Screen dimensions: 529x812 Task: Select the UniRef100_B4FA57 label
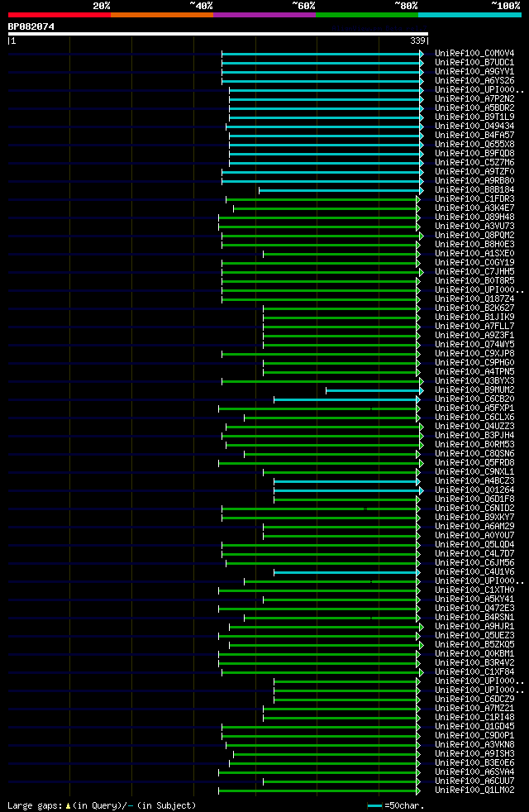[474, 135]
